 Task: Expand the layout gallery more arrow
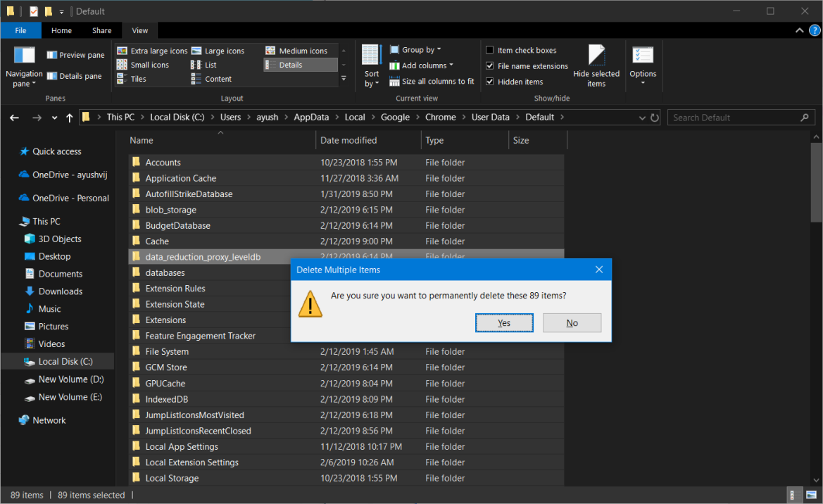344,79
